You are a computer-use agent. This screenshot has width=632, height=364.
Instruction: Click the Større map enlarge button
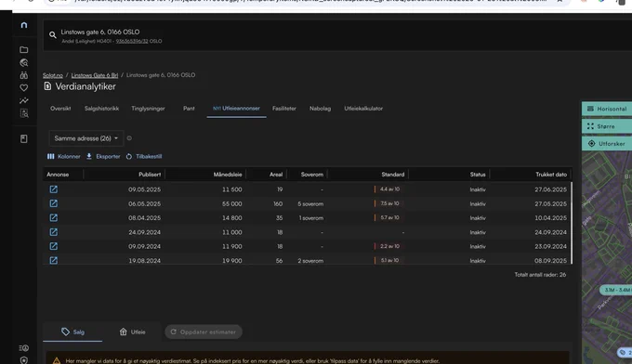click(x=607, y=126)
